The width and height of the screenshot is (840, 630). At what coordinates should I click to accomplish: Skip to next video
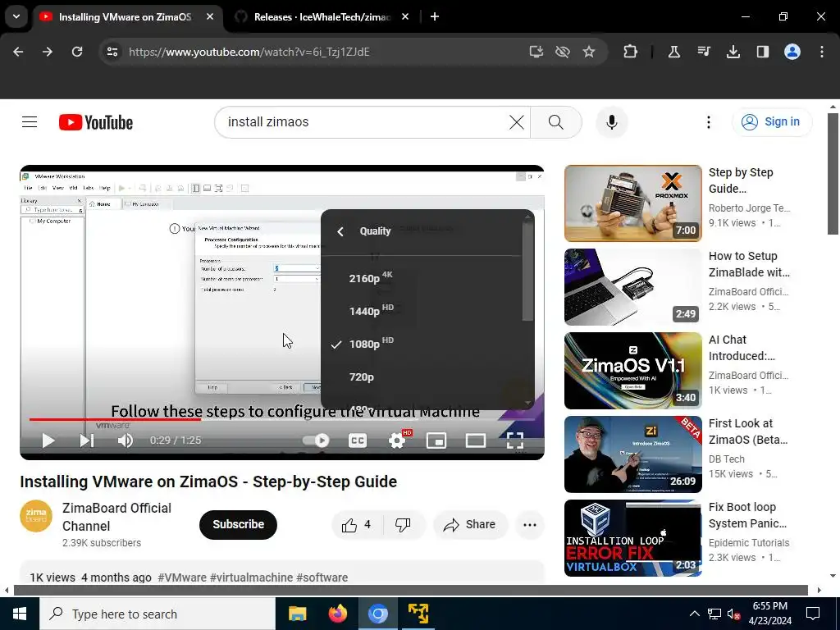(x=87, y=441)
